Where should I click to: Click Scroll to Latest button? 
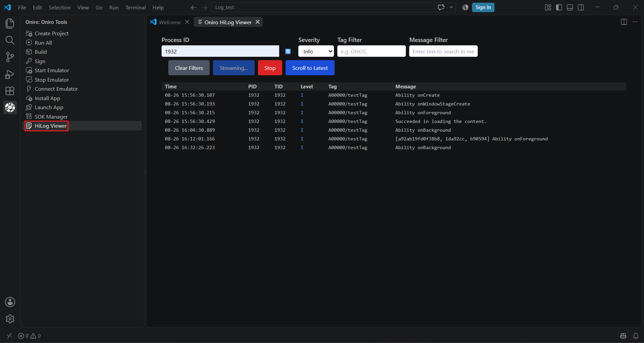pyautogui.click(x=310, y=68)
